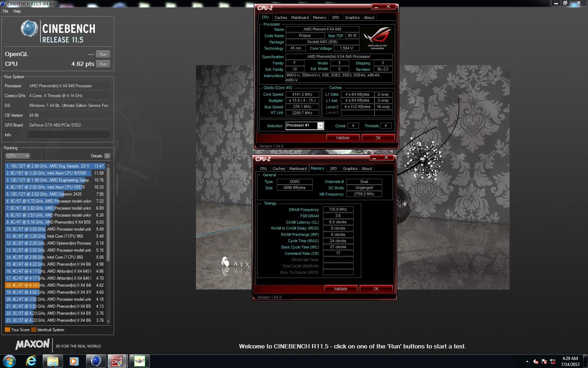This screenshot has height=368, width=588.
Task: Select highlighted ranking entry 18 at 4.14 GHz
Action: pyautogui.click(x=55, y=285)
